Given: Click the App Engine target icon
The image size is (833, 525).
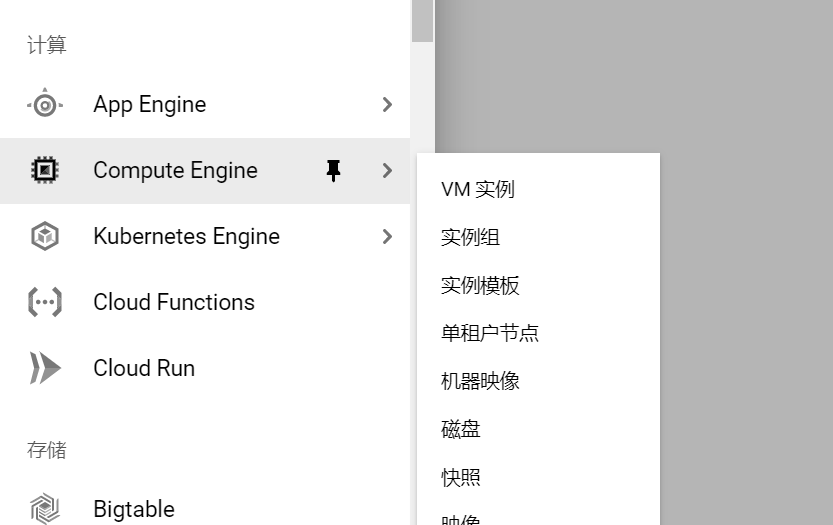Looking at the screenshot, I should pos(45,104).
